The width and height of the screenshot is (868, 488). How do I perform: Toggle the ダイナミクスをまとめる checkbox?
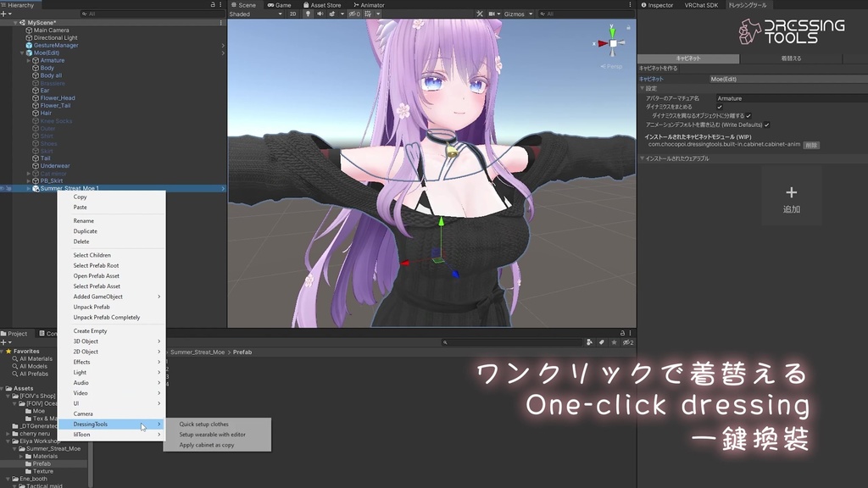[x=720, y=107]
